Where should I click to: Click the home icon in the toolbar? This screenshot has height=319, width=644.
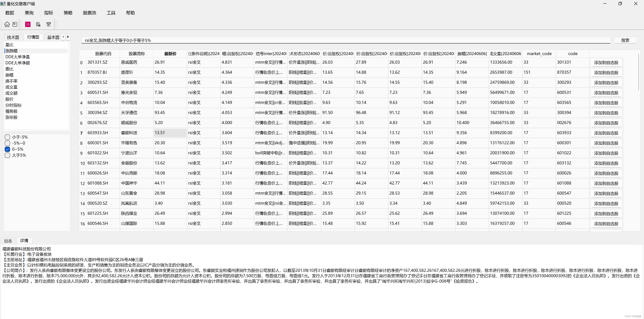click(x=7, y=24)
